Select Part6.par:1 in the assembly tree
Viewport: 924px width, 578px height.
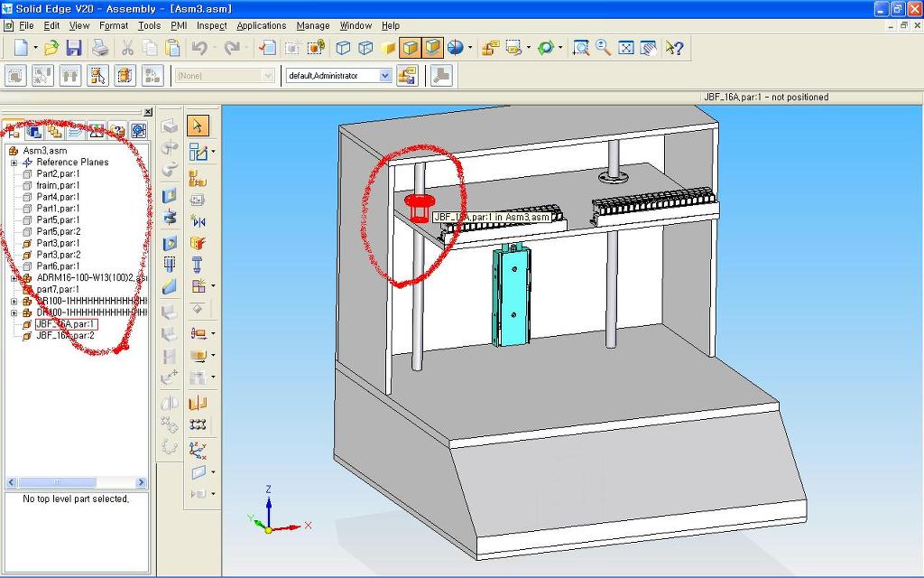[58, 266]
